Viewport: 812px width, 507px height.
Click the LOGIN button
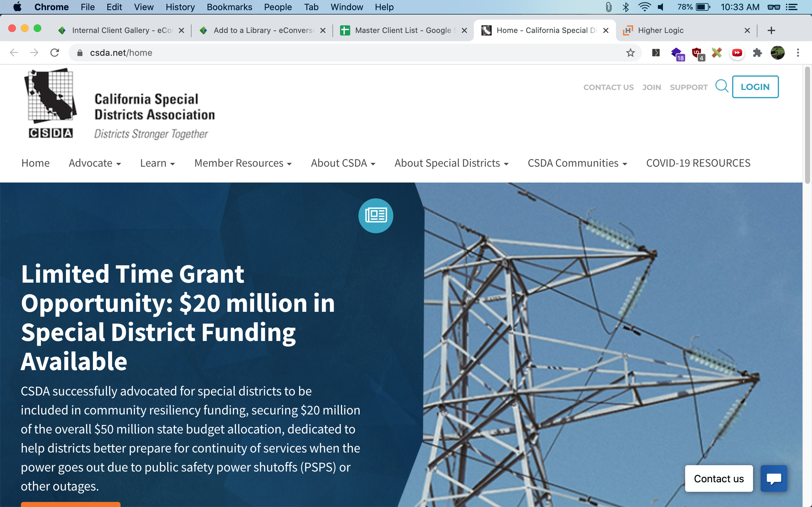click(755, 87)
